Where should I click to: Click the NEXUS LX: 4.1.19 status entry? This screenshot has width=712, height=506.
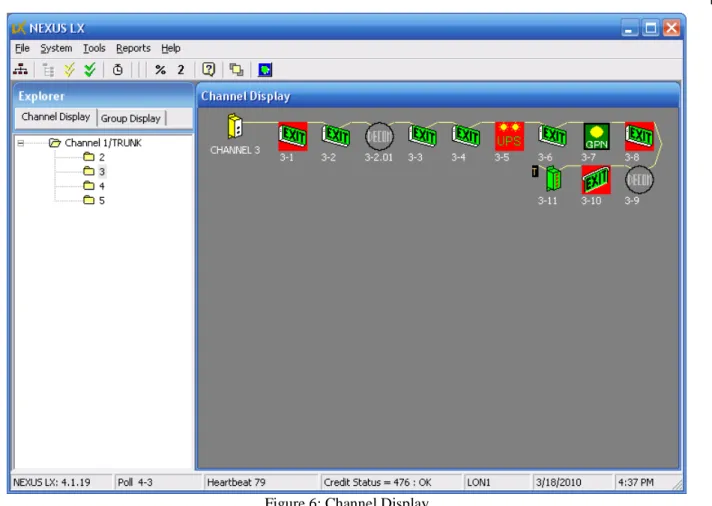61,482
